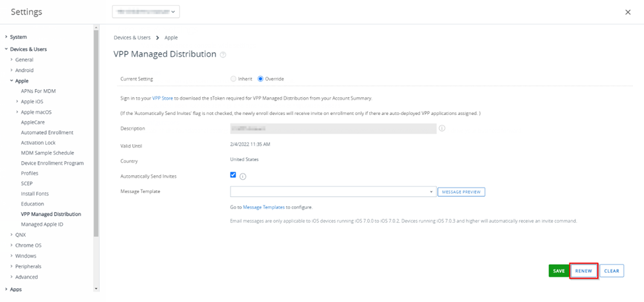Click the United States country value
Viewport: 644px width, 302px height.
click(244, 159)
